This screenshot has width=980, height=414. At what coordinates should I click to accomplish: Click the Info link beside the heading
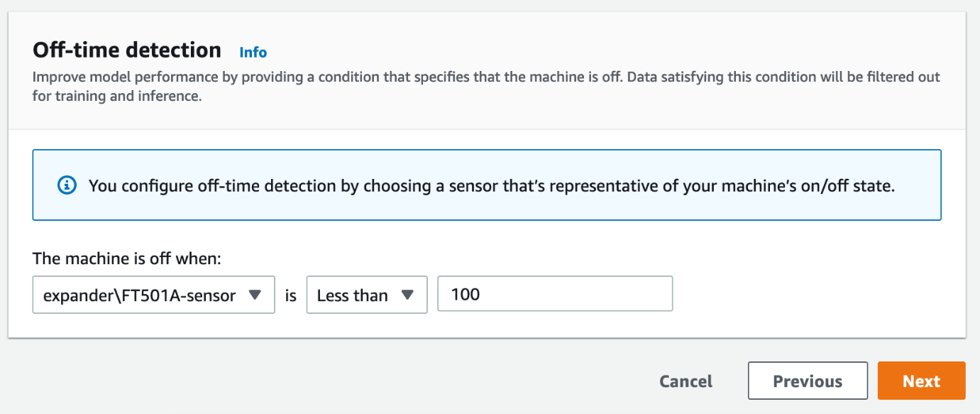point(253,53)
